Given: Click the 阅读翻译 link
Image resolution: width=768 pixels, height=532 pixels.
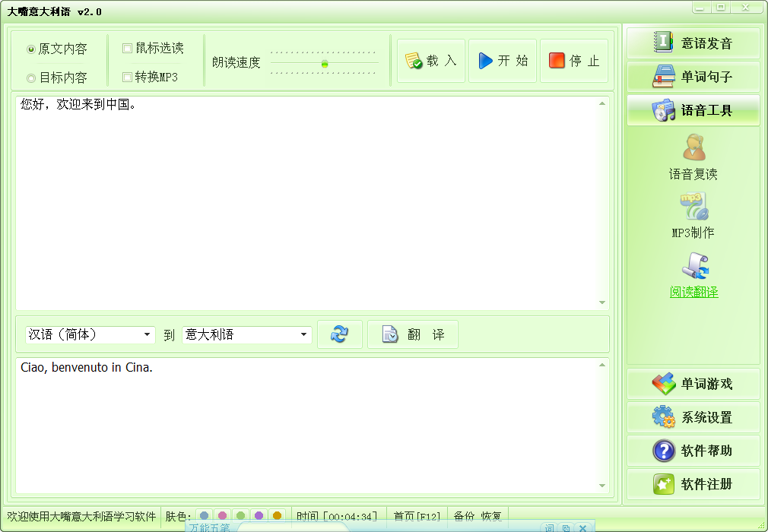Looking at the screenshot, I should click(693, 292).
